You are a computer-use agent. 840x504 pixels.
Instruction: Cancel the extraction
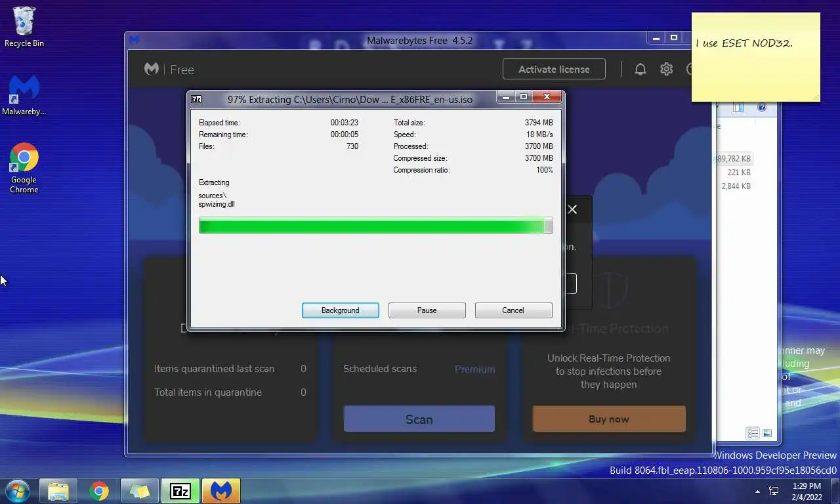[513, 310]
